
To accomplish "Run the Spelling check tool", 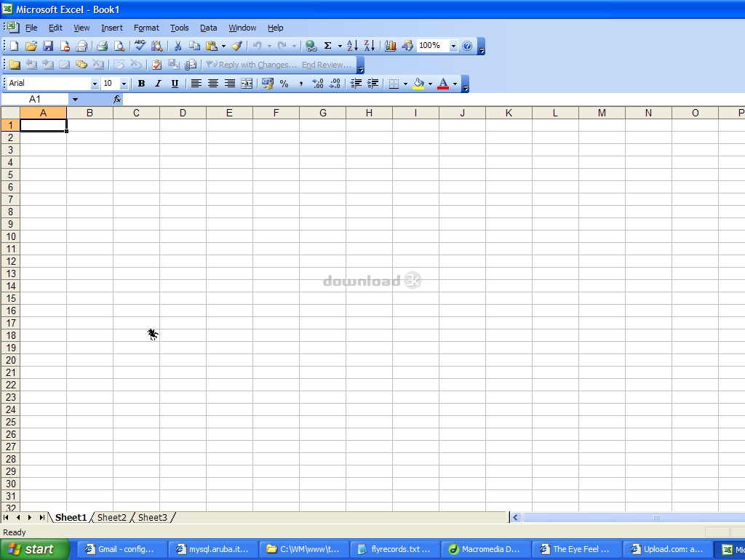I will 140,46.
